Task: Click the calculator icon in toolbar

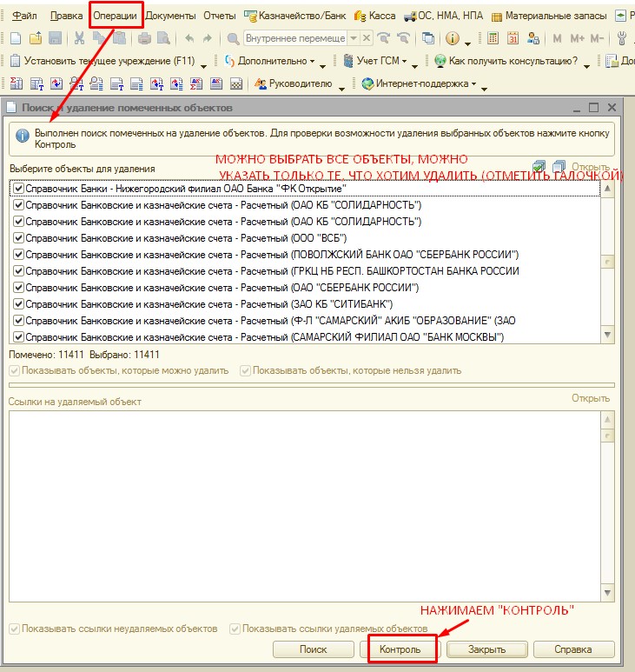Action: click(493, 38)
